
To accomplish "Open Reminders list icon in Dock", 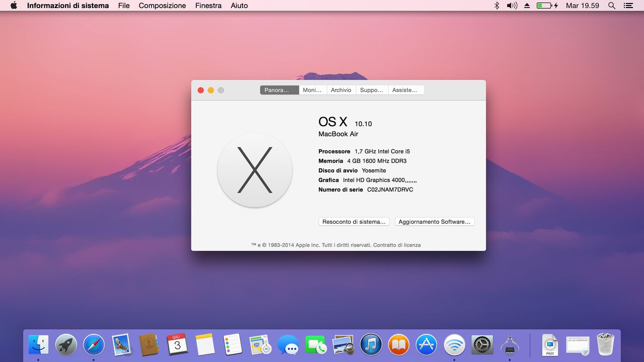I will [x=233, y=345].
